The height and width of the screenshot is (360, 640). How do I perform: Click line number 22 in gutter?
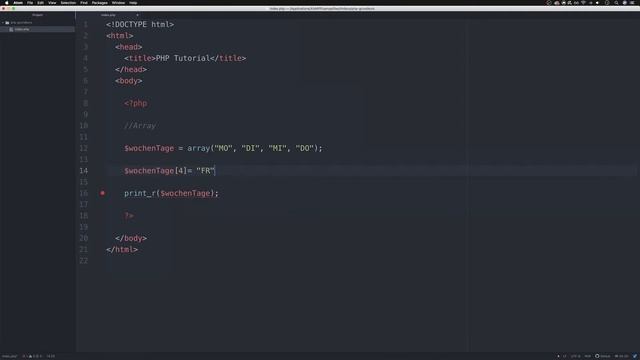tap(84, 260)
